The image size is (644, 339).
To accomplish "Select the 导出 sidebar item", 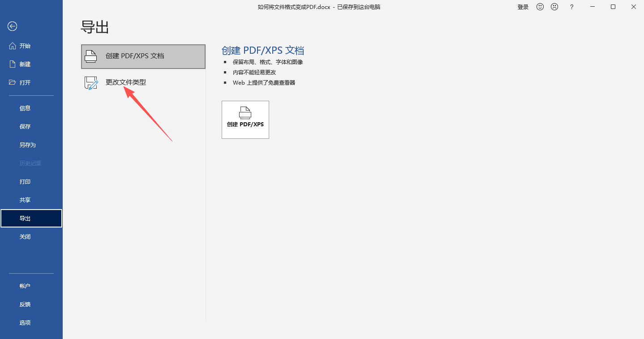I will [x=31, y=218].
